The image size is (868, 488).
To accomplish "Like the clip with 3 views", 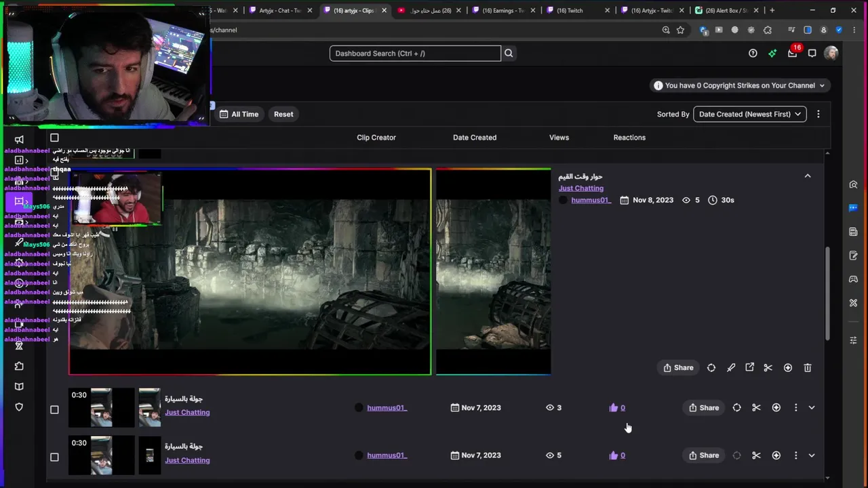I will (x=617, y=407).
